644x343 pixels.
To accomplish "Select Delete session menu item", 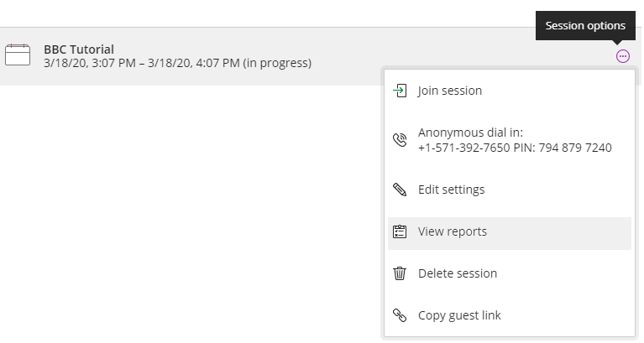I will (510, 273).
